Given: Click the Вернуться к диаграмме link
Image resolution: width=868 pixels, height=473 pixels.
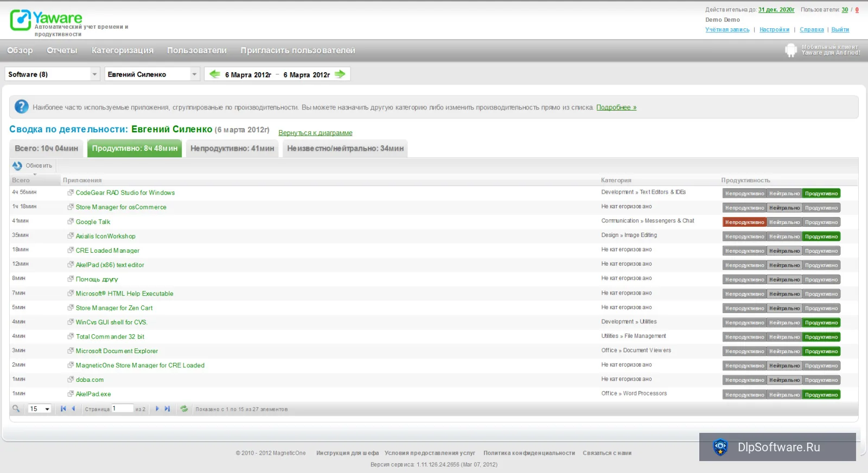Looking at the screenshot, I should point(315,133).
